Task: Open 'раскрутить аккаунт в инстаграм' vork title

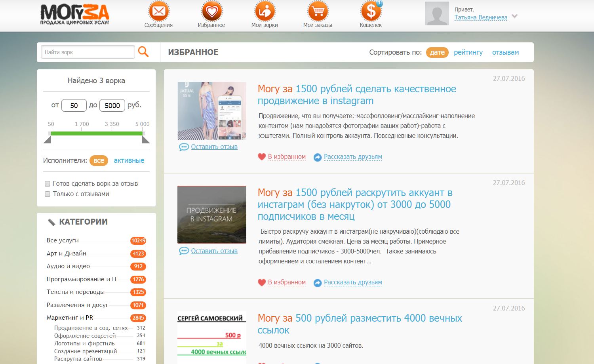Action: click(x=355, y=204)
